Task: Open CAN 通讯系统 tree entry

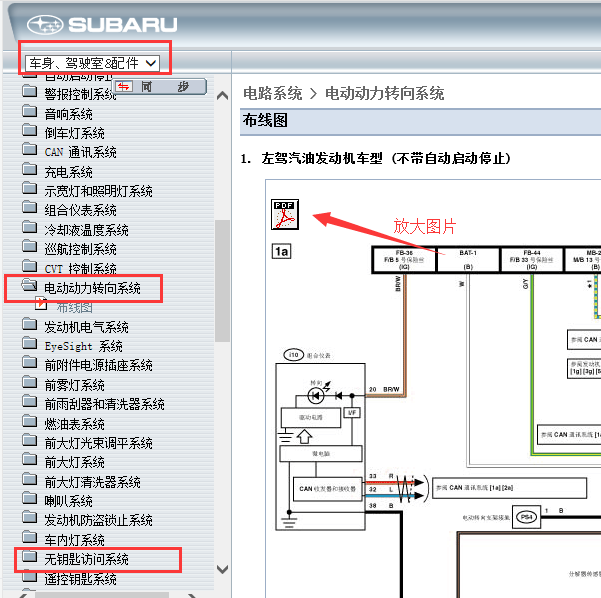Action: click(x=80, y=152)
